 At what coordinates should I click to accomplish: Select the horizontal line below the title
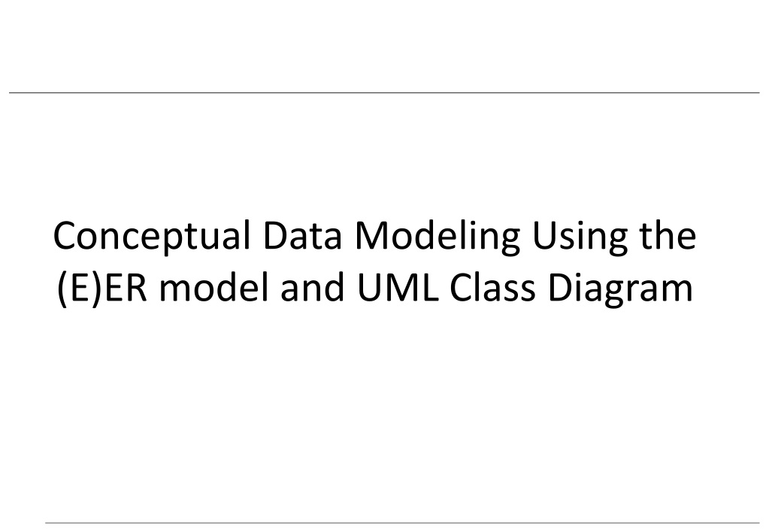tap(402, 523)
